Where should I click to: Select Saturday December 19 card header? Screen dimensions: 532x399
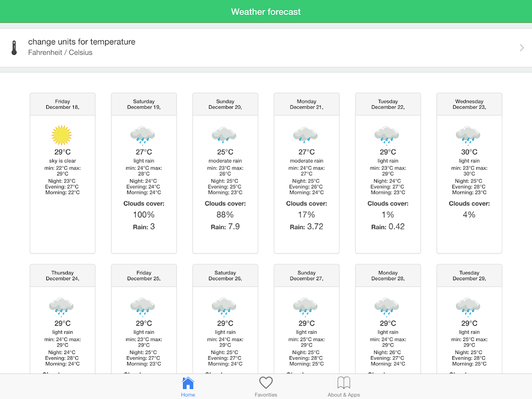click(x=144, y=104)
